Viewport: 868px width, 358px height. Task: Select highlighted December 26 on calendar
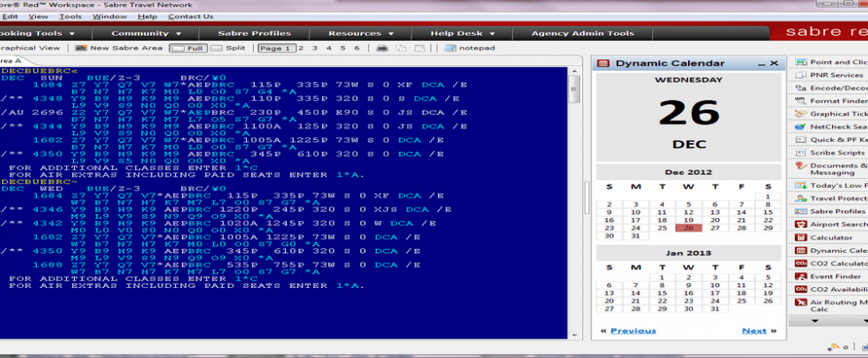tap(689, 228)
